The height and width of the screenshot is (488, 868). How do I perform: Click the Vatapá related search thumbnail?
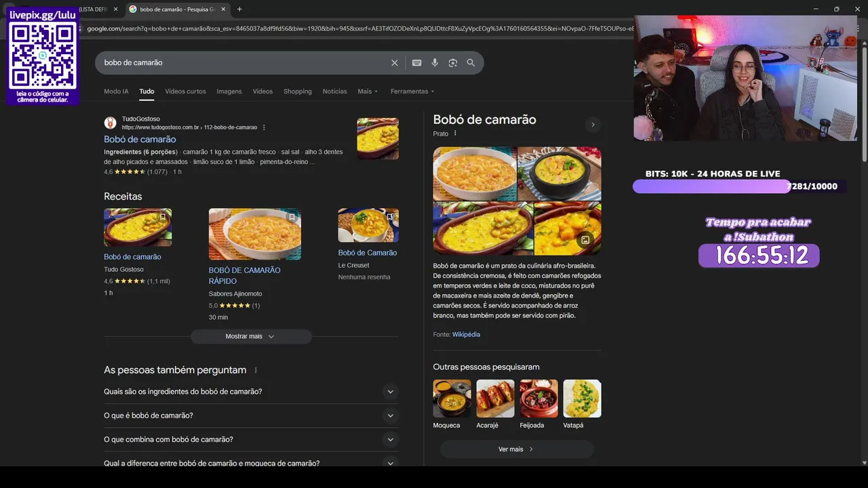point(582,399)
